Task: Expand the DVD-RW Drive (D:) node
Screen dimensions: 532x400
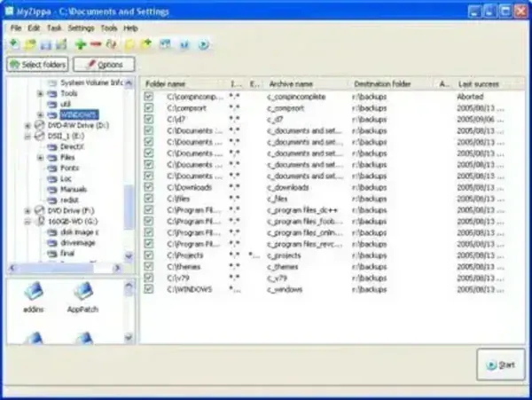Action: (x=27, y=126)
